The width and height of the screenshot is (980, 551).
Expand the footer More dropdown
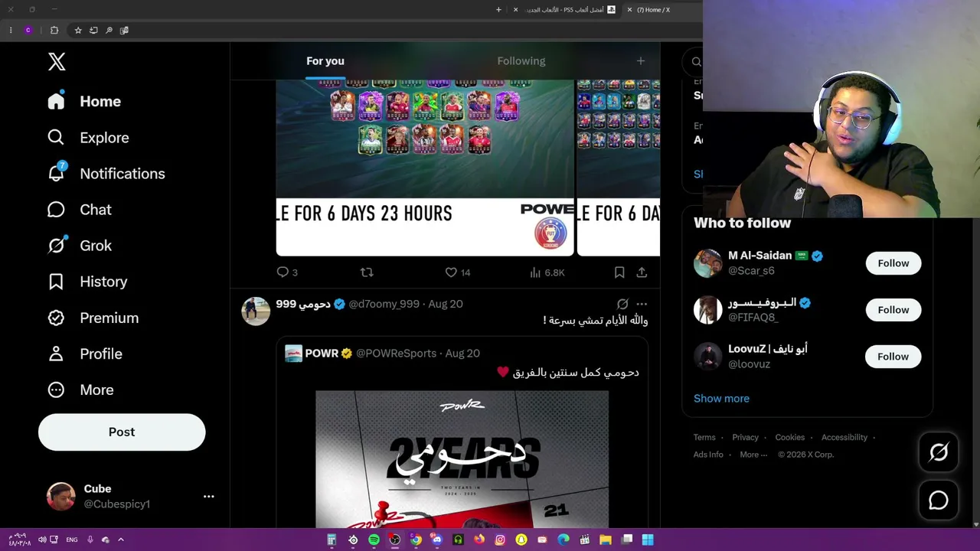753,455
